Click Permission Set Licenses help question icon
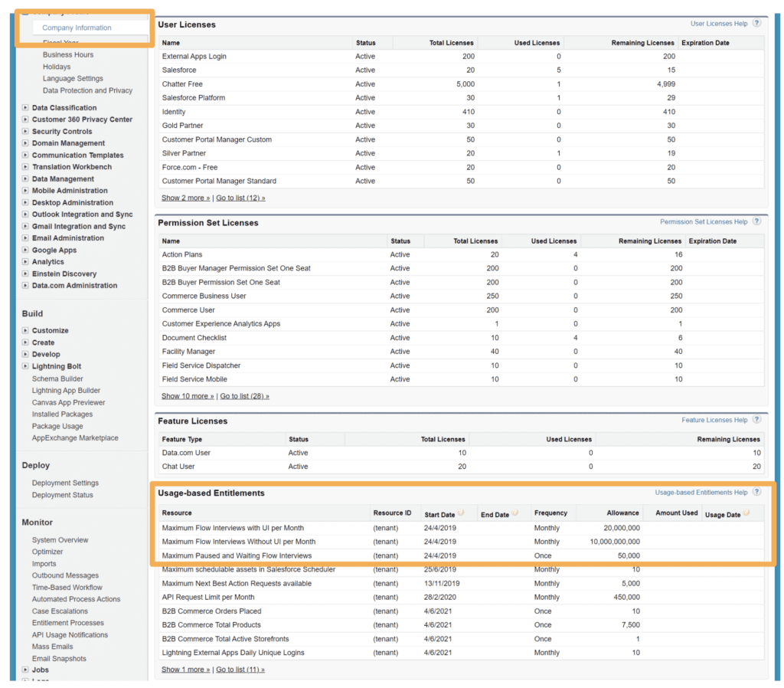784x688 pixels. pos(757,221)
